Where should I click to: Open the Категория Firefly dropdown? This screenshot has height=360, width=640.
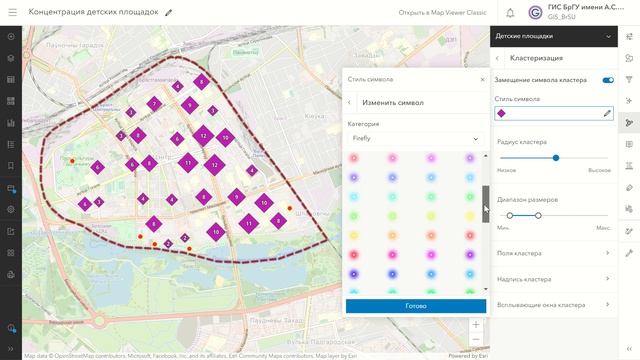click(x=416, y=138)
